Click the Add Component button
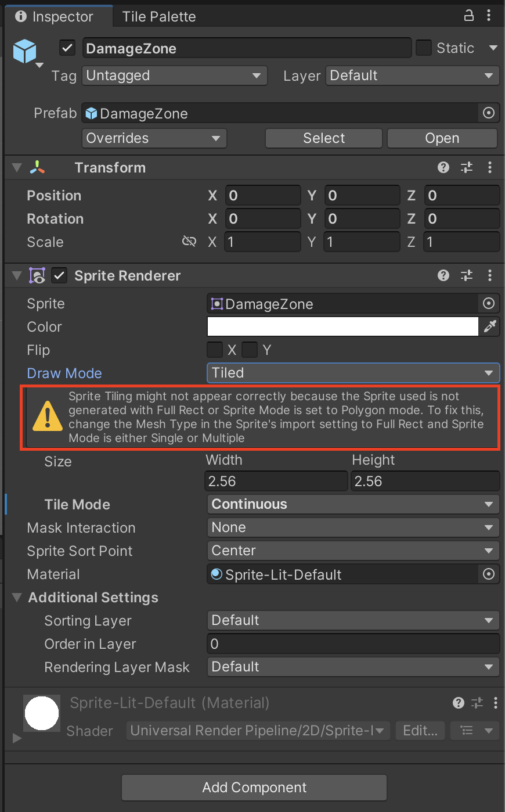The image size is (505, 812). click(254, 788)
